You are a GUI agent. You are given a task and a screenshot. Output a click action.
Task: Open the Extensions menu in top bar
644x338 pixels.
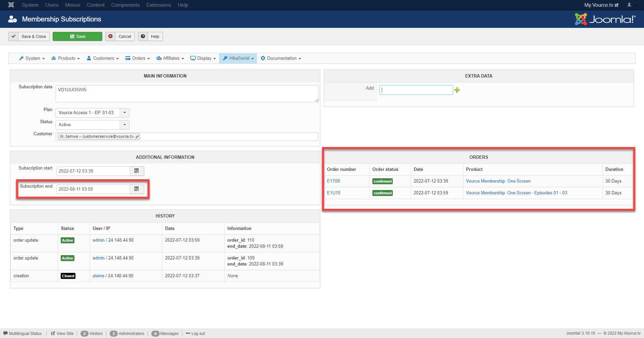click(x=159, y=5)
